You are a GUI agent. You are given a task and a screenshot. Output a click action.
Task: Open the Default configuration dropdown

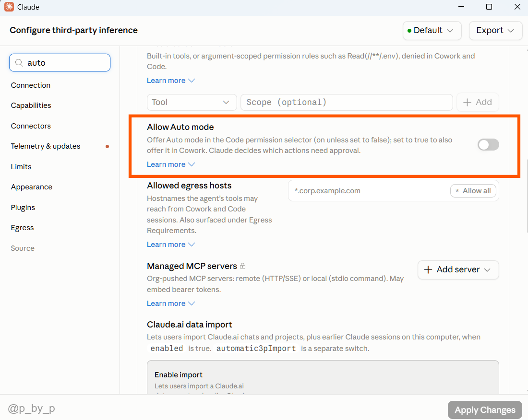click(x=432, y=31)
